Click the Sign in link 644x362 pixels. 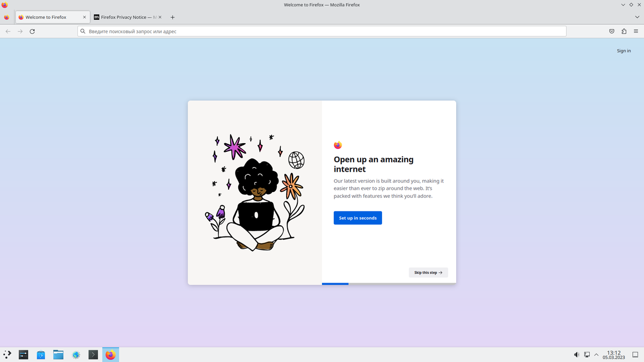(624, 50)
